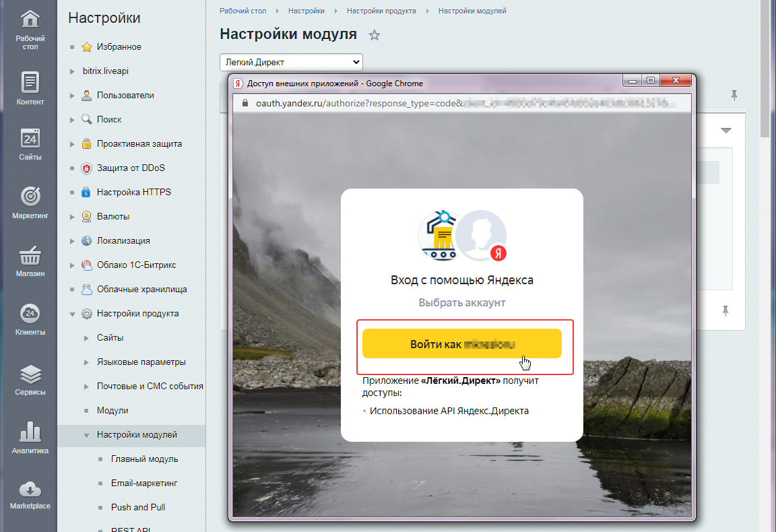The height and width of the screenshot is (532, 776).
Task: Open the Сайты sidebar section
Action: pyautogui.click(x=30, y=144)
